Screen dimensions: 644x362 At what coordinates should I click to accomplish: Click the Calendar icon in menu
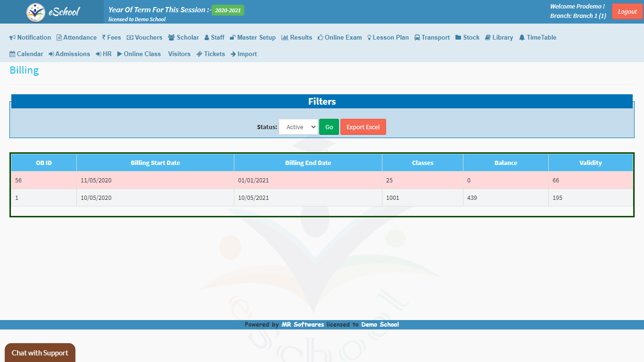(12, 54)
